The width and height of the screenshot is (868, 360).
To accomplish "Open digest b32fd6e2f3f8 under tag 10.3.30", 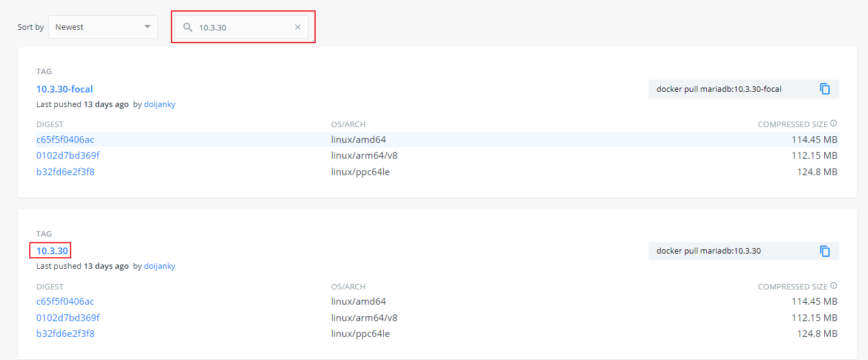I will [x=65, y=333].
